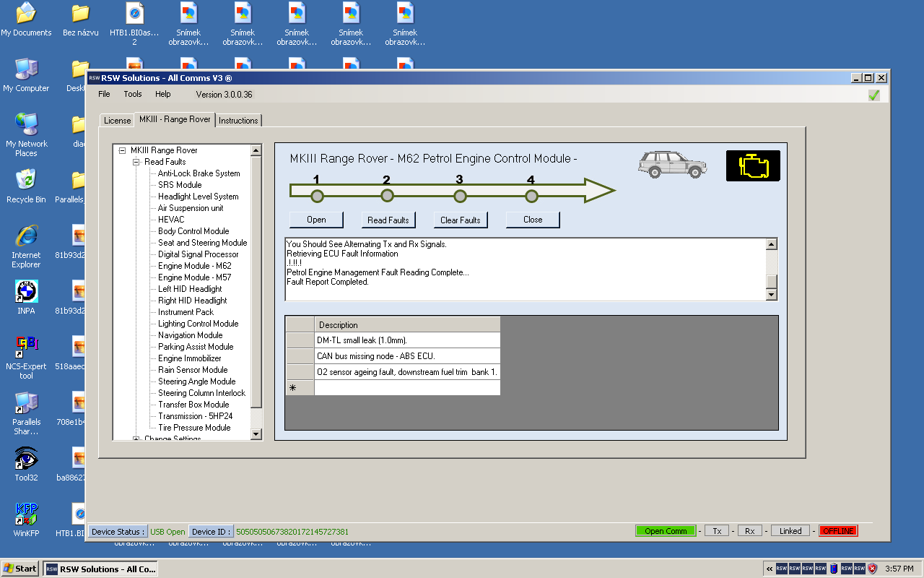Viewport: 924px width, 578px height.
Task: Collapse the MKIII Range Rover tree node
Action: (x=122, y=150)
